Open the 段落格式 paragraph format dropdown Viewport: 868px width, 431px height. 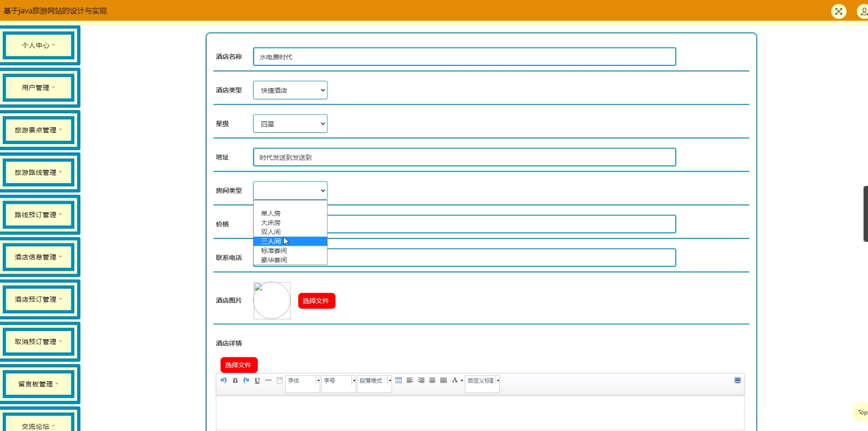(x=374, y=384)
